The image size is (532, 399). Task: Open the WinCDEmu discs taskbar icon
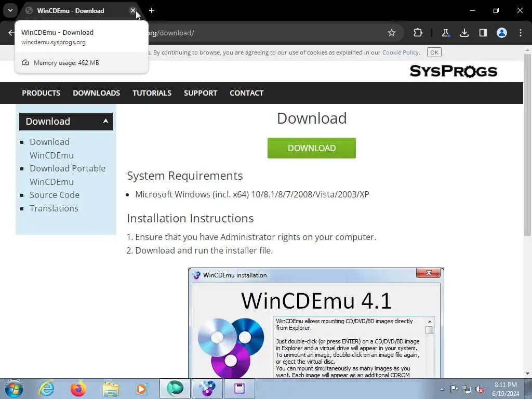click(207, 389)
